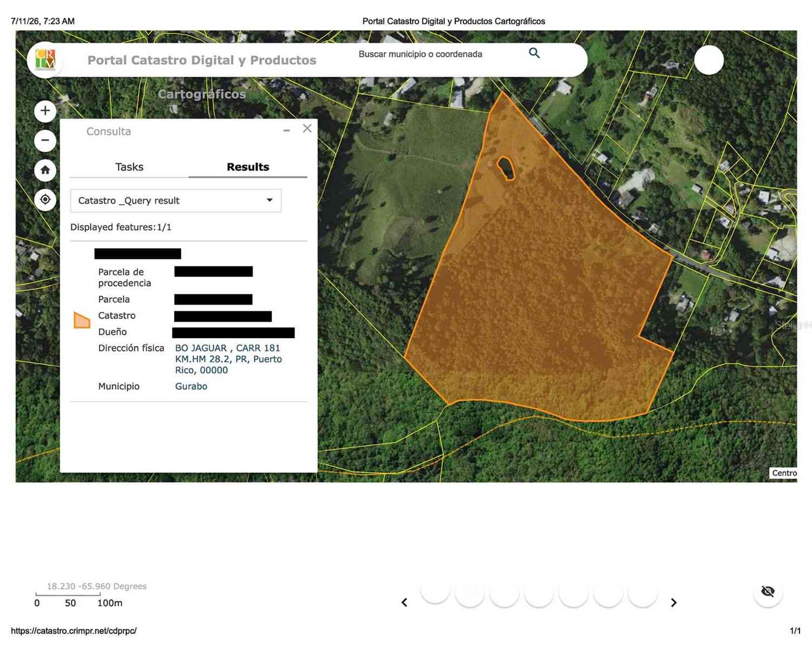Click the Displayed features: 1/1 label
The width and height of the screenshot is (812, 650).
(121, 227)
